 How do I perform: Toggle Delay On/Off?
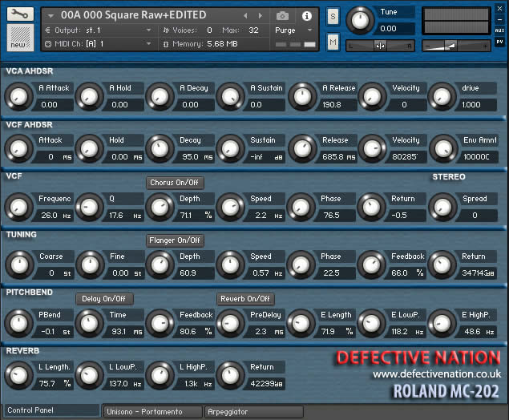click(104, 299)
